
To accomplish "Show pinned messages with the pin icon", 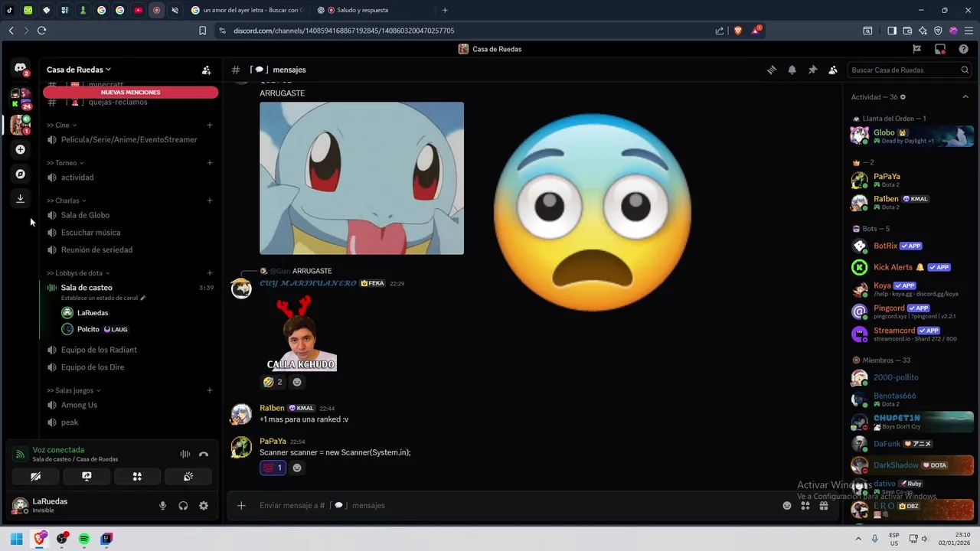I will [812, 70].
